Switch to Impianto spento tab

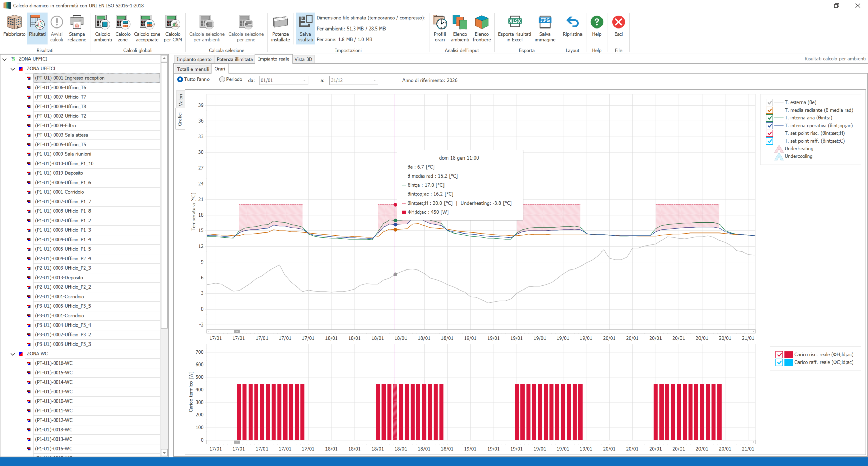pyautogui.click(x=194, y=59)
